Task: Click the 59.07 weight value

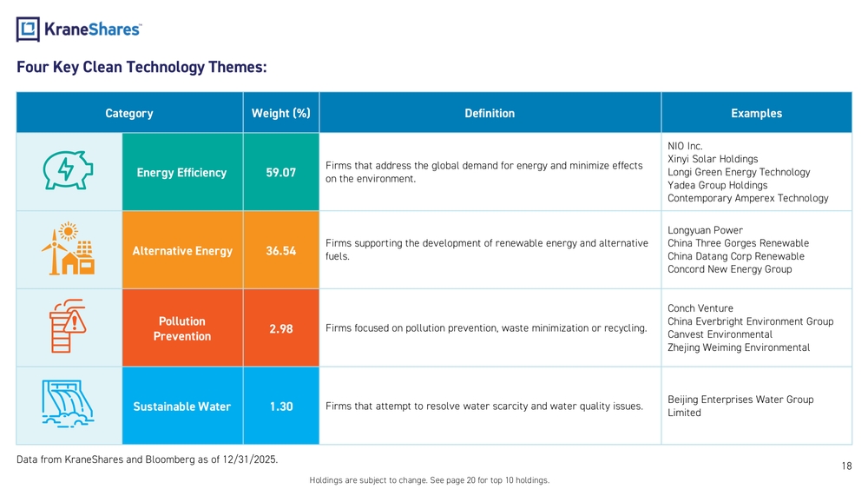Action: point(280,172)
